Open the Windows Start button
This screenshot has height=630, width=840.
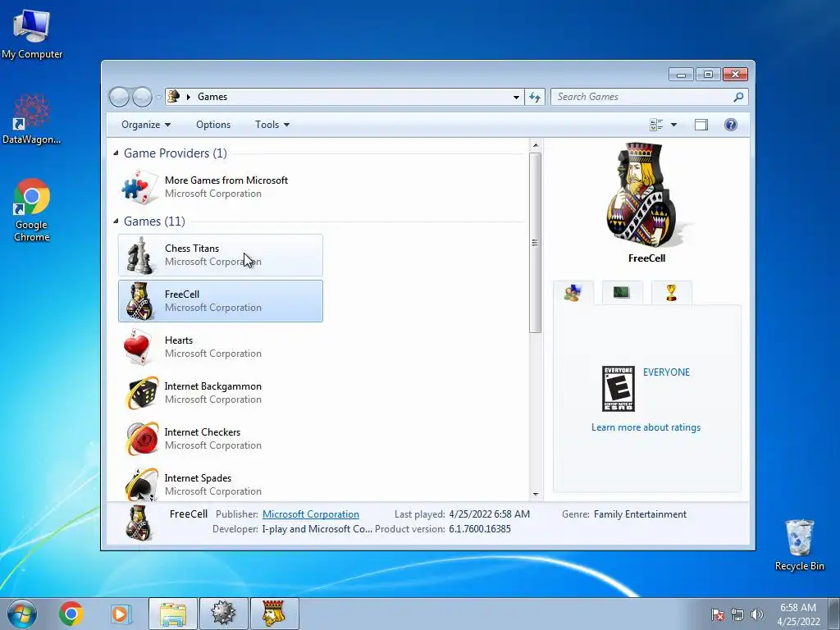point(21,614)
